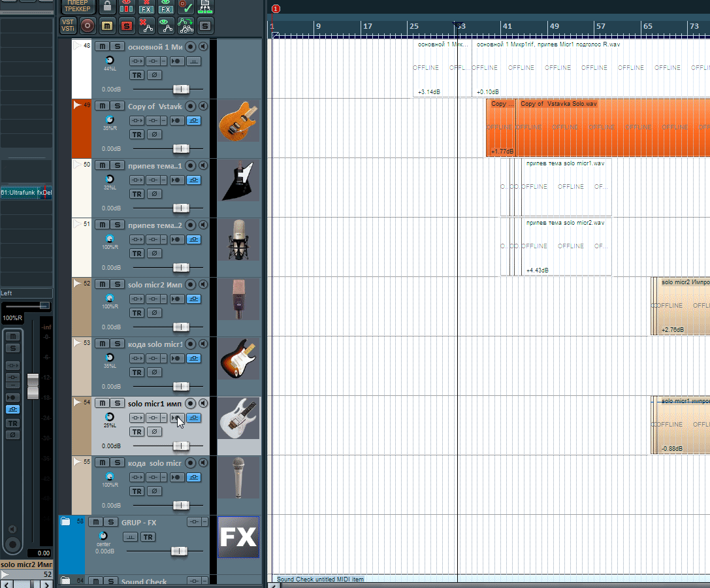Click the white guitar icon on track 54

coord(238,418)
